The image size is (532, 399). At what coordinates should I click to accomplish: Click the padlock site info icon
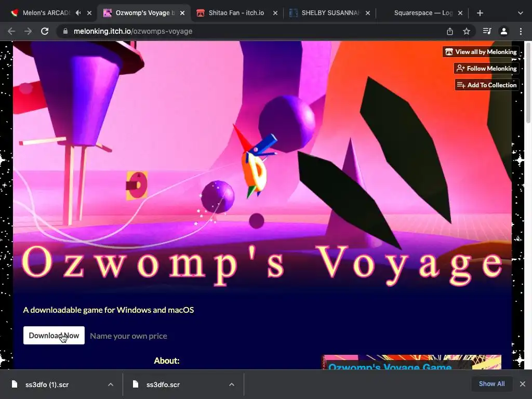click(x=65, y=31)
